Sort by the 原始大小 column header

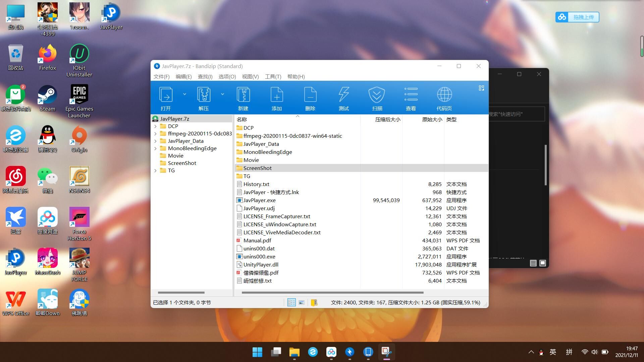click(x=432, y=119)
